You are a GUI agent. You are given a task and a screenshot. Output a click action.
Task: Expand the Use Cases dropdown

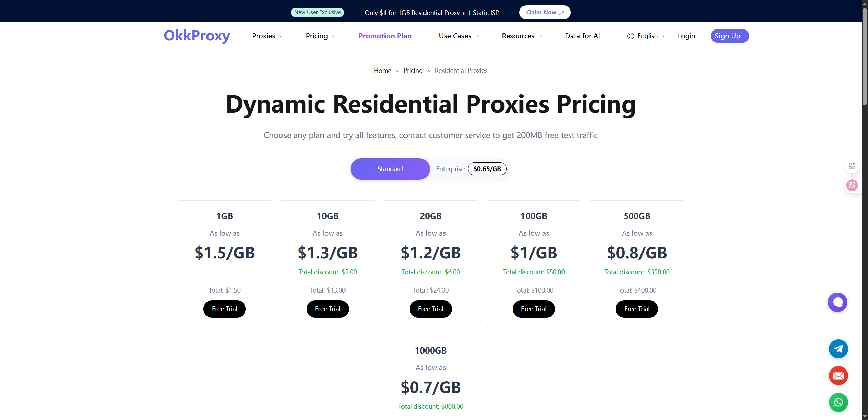tap(458, 36)
